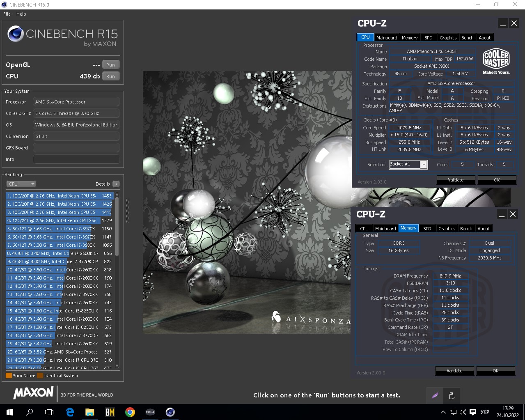
Task: Click OK in bottom CPU-Z window
Action: click(495, 371)
